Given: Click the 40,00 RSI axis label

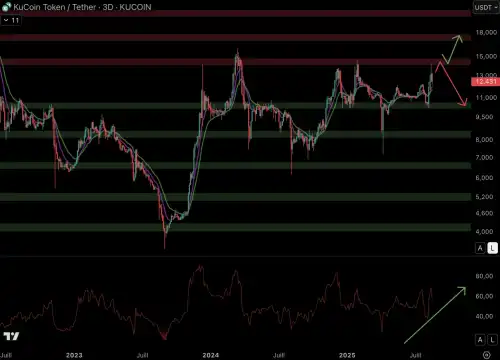Looking at the screenshot, I should tap(484, 316).
